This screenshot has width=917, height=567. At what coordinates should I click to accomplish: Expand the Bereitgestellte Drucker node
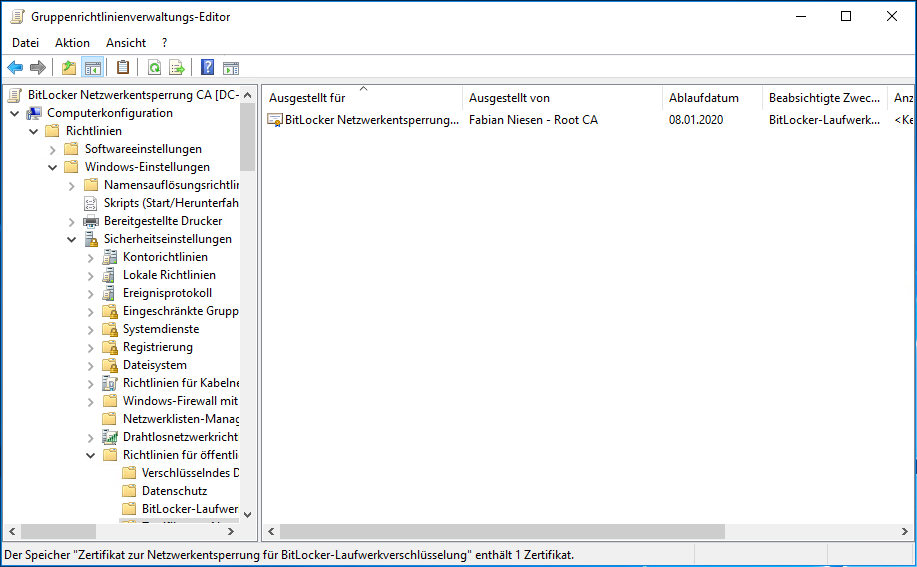coord(71,222)
